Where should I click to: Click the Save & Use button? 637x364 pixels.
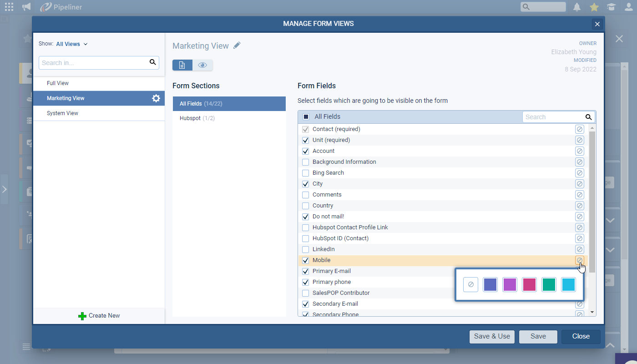coord(492,336)
